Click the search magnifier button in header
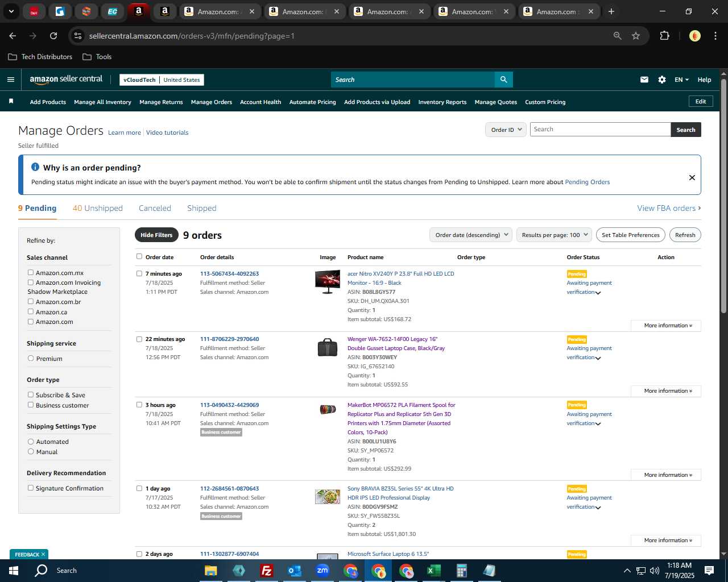 click(x=503, y=80)
